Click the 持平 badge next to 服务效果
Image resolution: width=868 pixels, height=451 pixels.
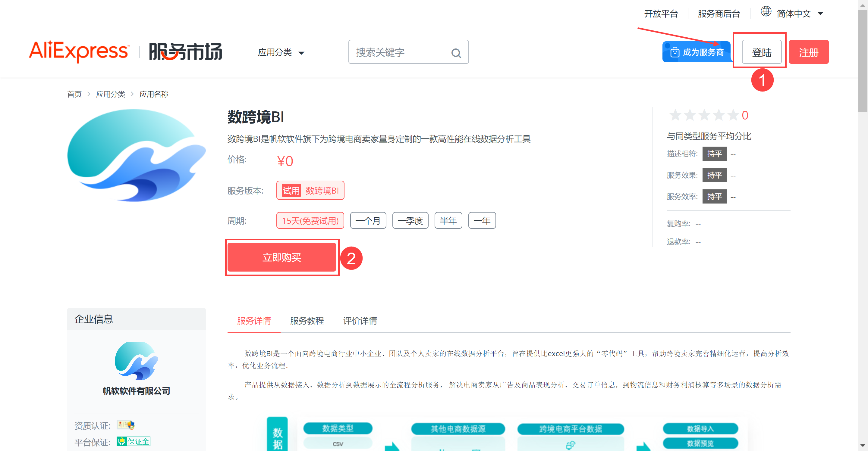pos(714,175)
